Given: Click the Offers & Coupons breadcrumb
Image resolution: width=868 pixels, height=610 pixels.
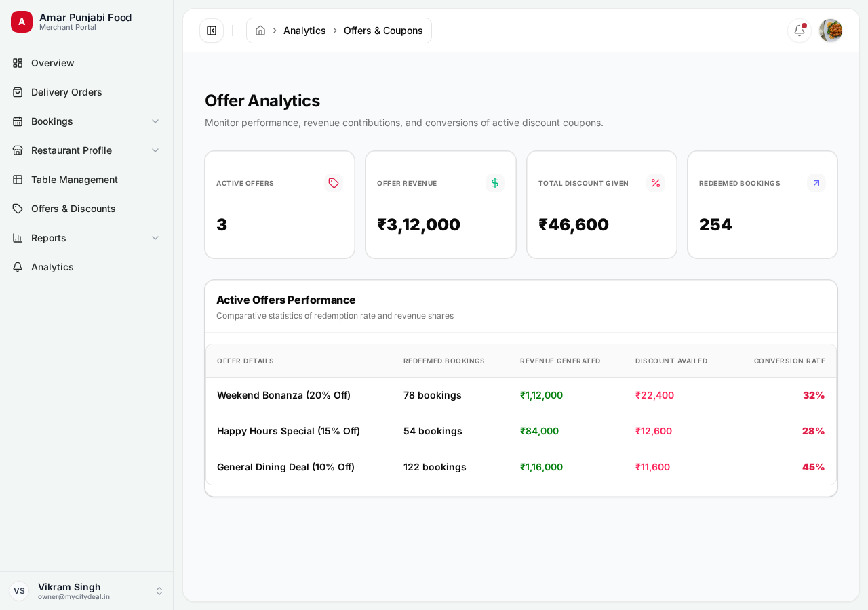Looking at the screenshot, I should [383, 30].
